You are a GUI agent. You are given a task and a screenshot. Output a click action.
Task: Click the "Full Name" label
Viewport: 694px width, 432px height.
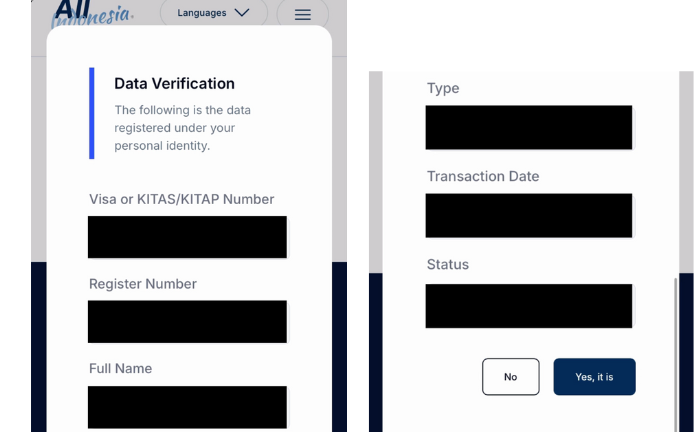tap(121, 368)
